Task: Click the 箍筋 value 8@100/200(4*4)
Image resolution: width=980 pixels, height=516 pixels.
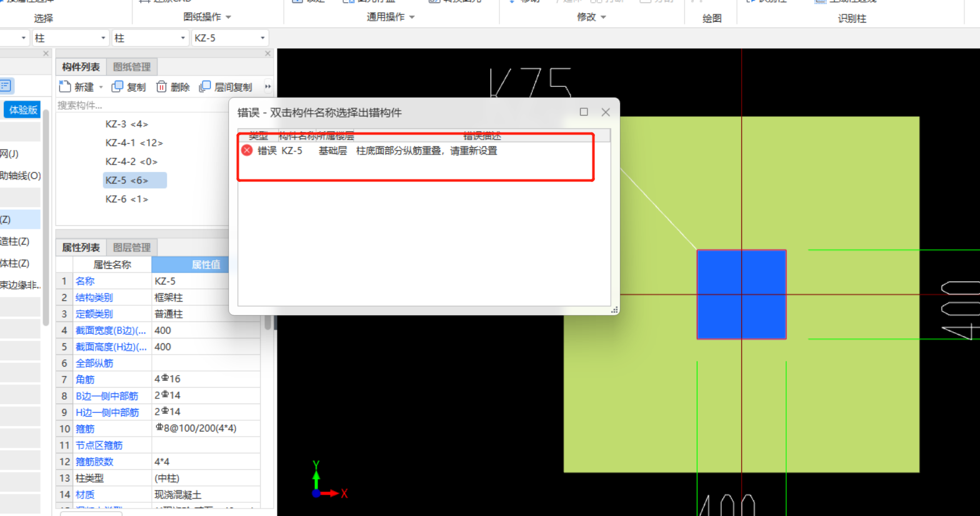Action: (x=206, y=428)
